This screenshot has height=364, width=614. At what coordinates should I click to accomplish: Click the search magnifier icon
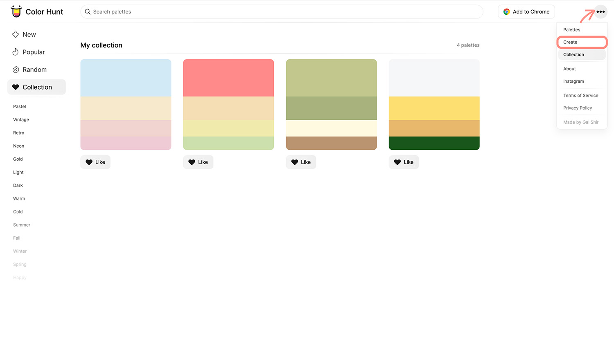click(88, 12)
